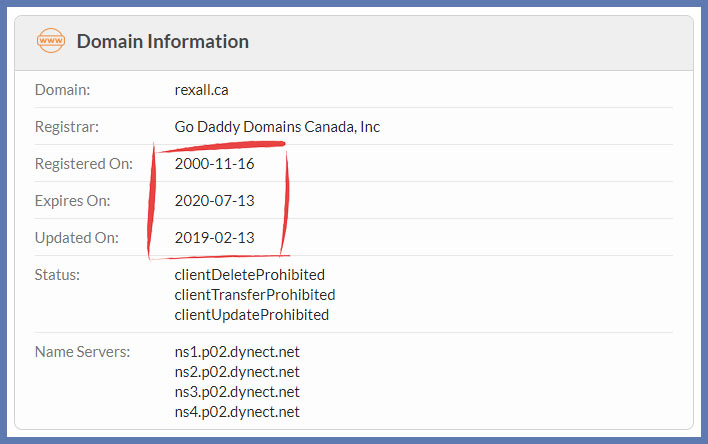
Task: Click the clientDeleteProhibited status
Action: 250,275
